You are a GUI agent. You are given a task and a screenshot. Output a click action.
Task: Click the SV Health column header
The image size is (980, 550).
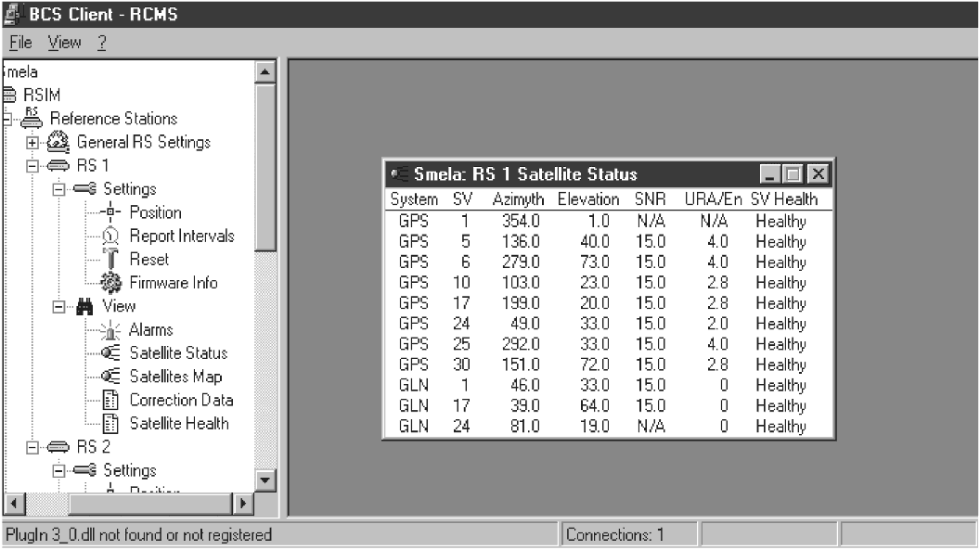(x=784, y=199)
